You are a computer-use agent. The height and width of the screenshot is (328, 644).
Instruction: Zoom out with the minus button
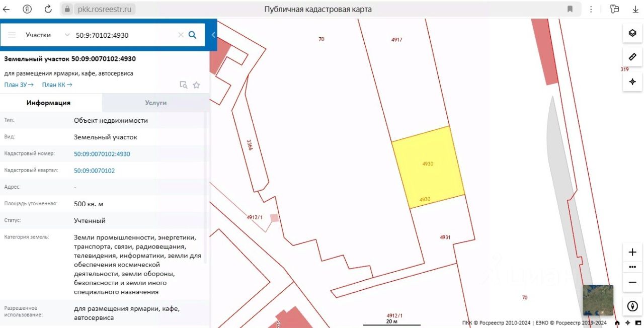pos(632,282)
